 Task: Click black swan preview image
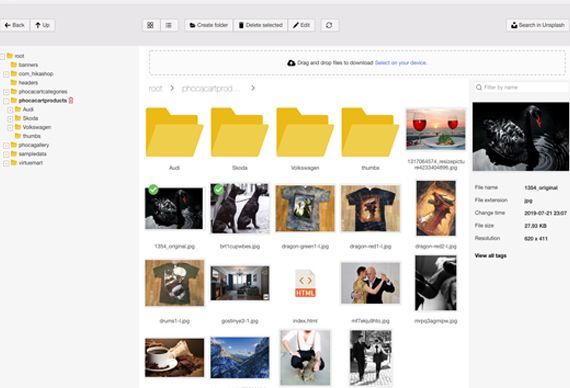[521, 136]
